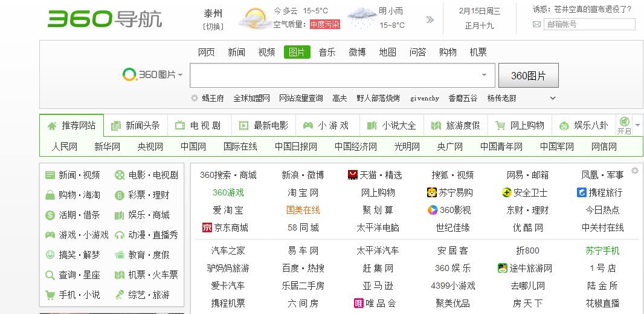This screenshot has width=644, height=314.
Task: Click the headphones icon beside 动漫·直播秀
Action: tap(120, 235)
